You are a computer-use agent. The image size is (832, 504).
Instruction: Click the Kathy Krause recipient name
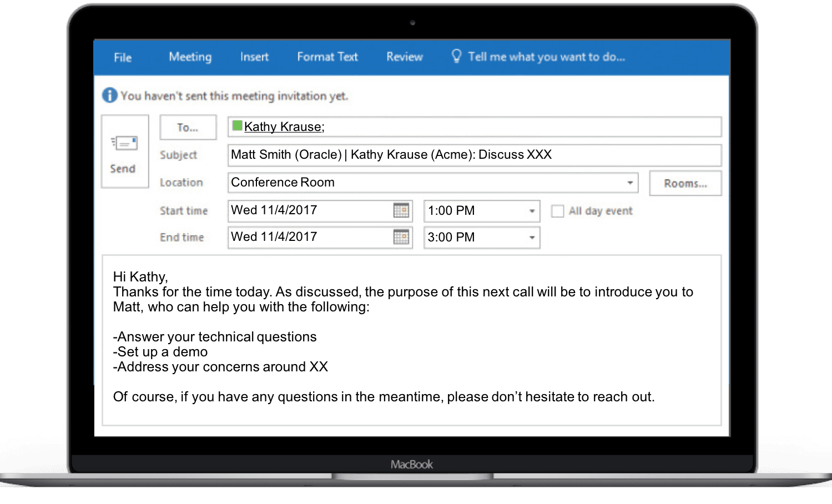[284, 127]
